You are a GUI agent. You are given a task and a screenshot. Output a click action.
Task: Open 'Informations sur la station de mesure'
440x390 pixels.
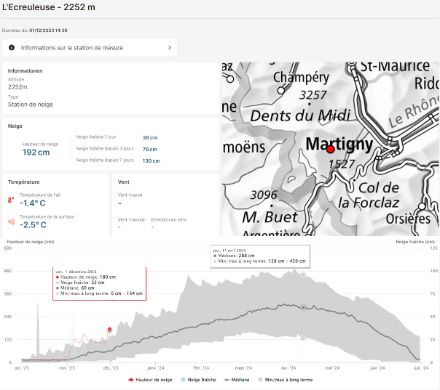[89, 48]
